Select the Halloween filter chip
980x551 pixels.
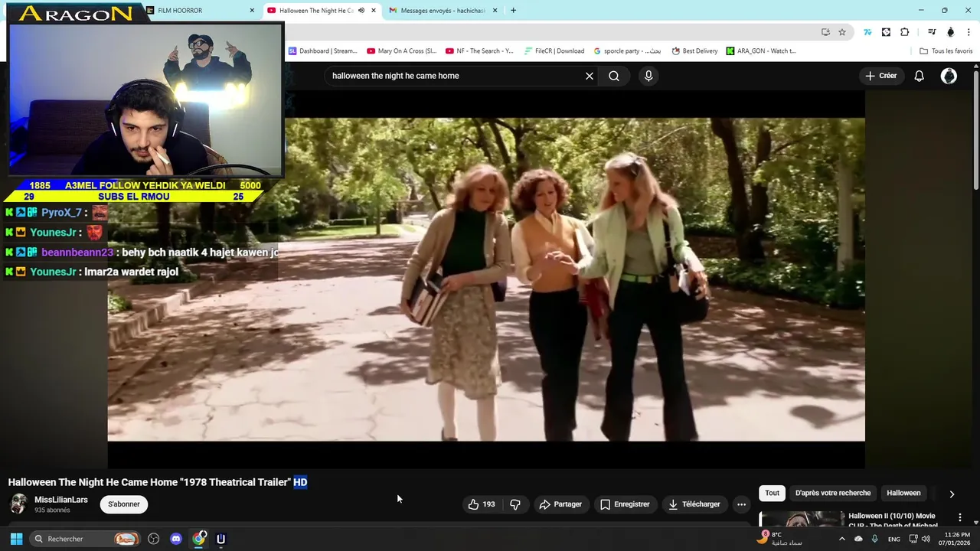tap(903, 493)
